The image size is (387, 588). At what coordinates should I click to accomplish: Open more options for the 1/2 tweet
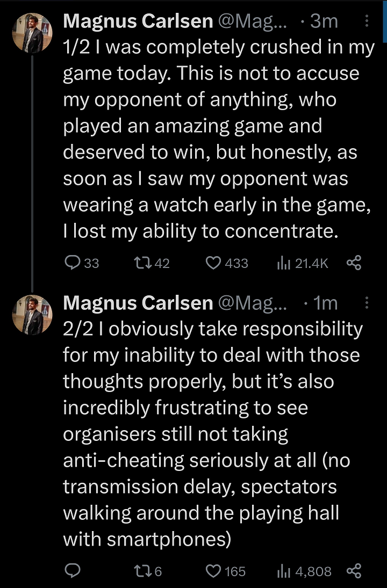tap(367, 21)
